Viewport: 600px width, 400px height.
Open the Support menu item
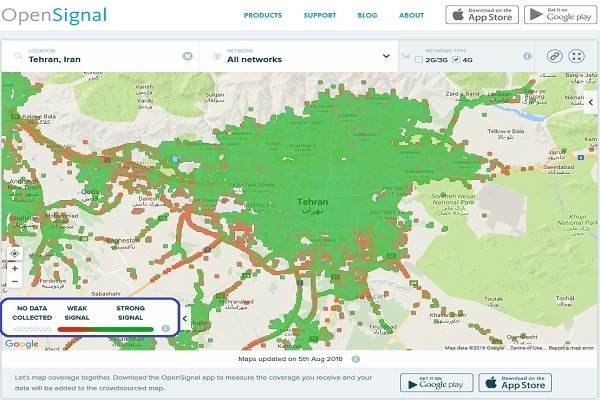319,16
